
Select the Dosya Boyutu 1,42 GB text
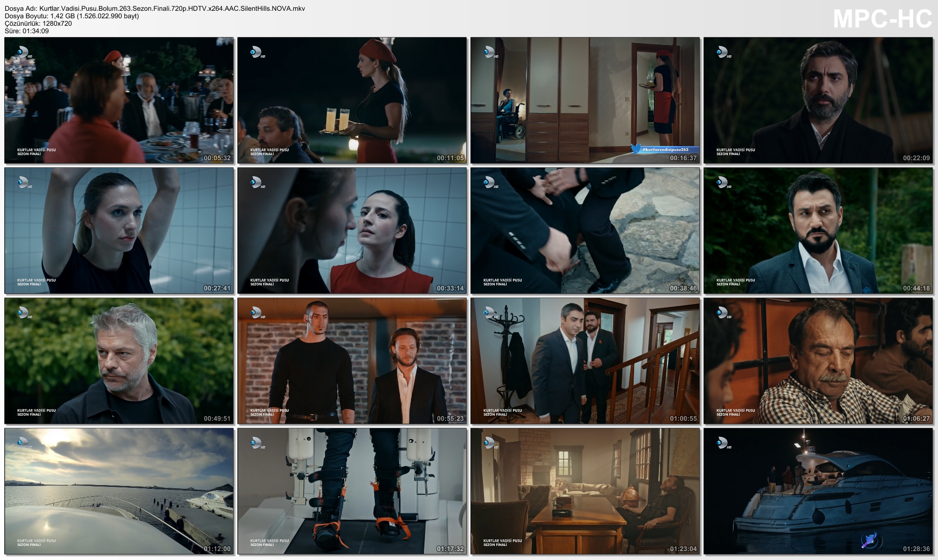click(72, 16)
